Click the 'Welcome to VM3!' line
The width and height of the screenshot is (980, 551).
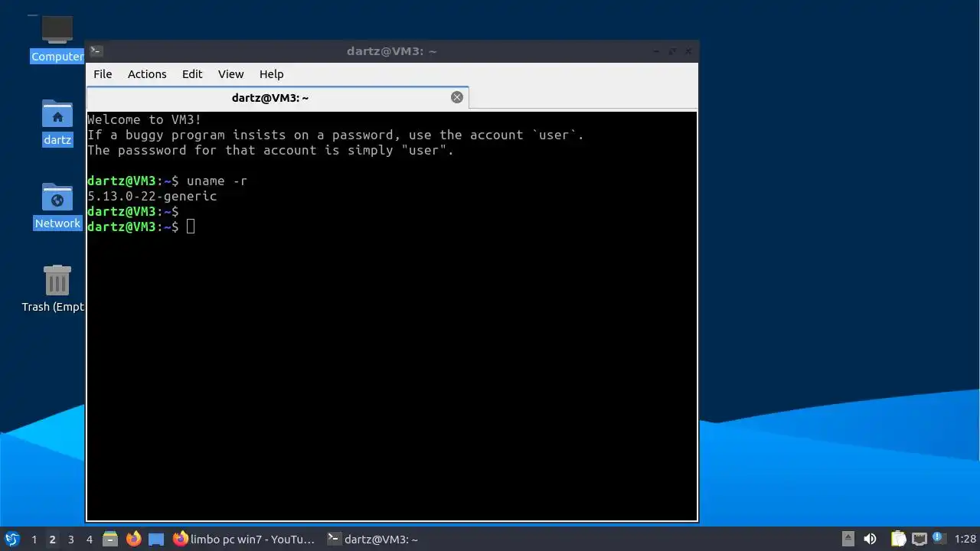point(145,120)
